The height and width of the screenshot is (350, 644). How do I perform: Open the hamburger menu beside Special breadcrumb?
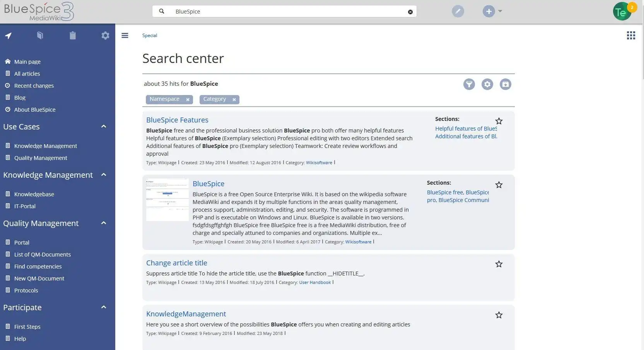click(125, 35)
